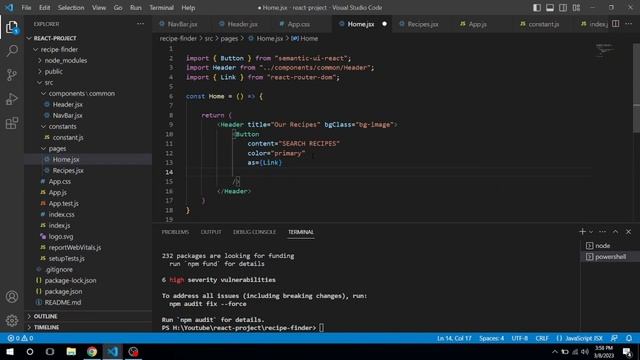Click pages breadcrumb in editor path

[229, 38]
